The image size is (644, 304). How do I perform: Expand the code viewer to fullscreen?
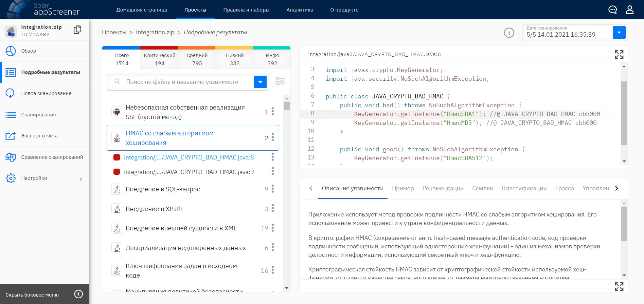pyautogui.click(x=619, y=55)
